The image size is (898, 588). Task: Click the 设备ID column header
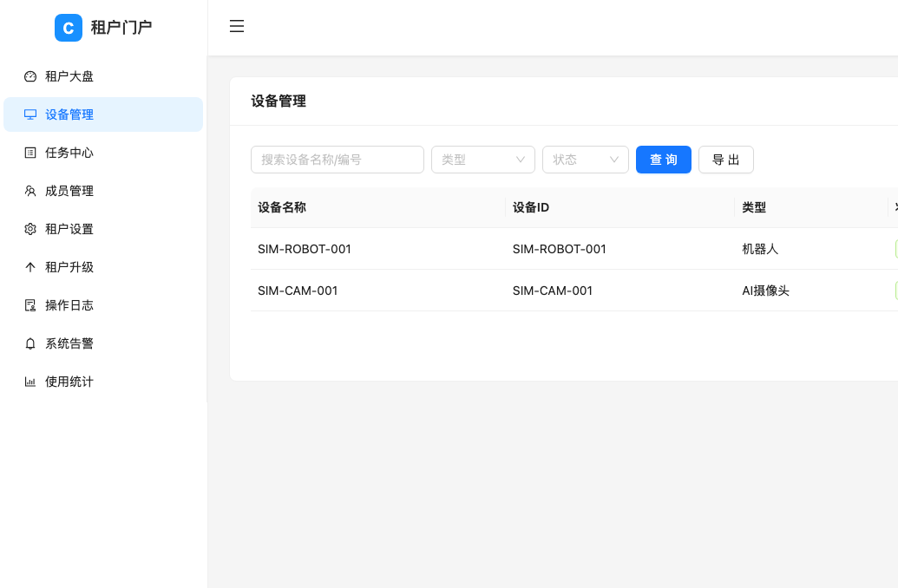tap(620, 207)
